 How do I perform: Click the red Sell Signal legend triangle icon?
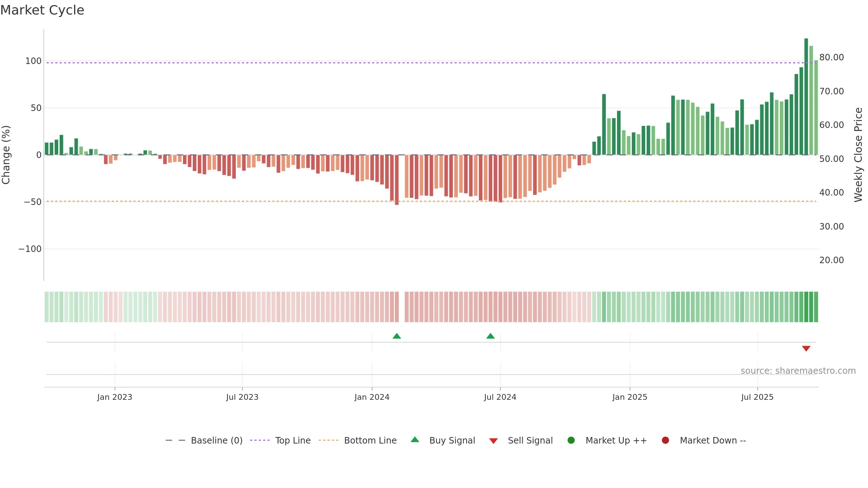tap(493, 441)
